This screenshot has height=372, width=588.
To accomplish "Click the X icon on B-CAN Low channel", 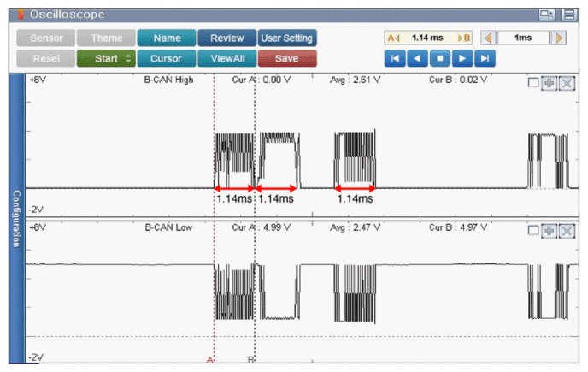I will (x=566, y=230).
